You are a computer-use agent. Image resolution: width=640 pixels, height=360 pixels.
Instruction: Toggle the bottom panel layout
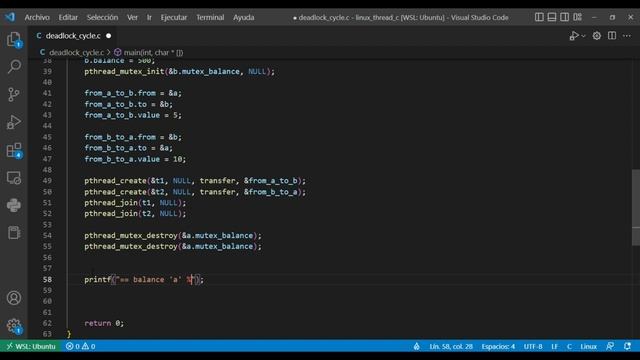[x=552, y=17]
